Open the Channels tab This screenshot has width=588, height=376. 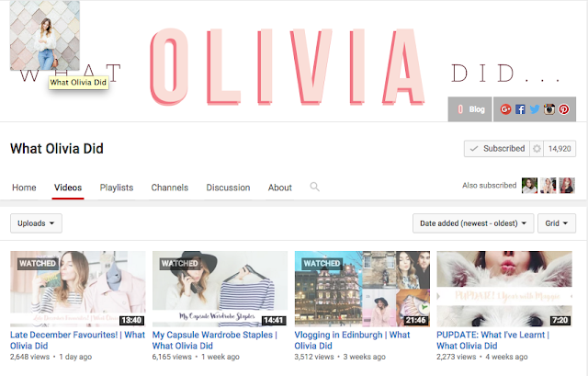[x=169, y=188]
